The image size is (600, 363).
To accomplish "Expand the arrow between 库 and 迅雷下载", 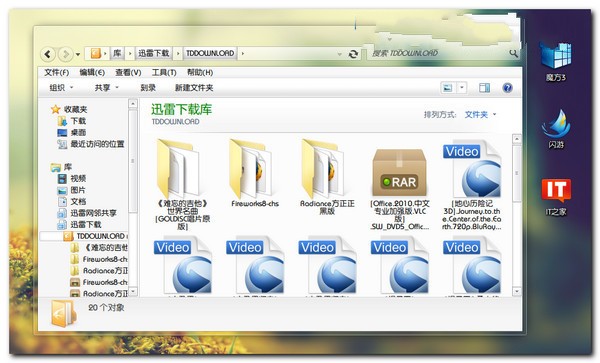I will pyautogui.click(x=130, y=53).
